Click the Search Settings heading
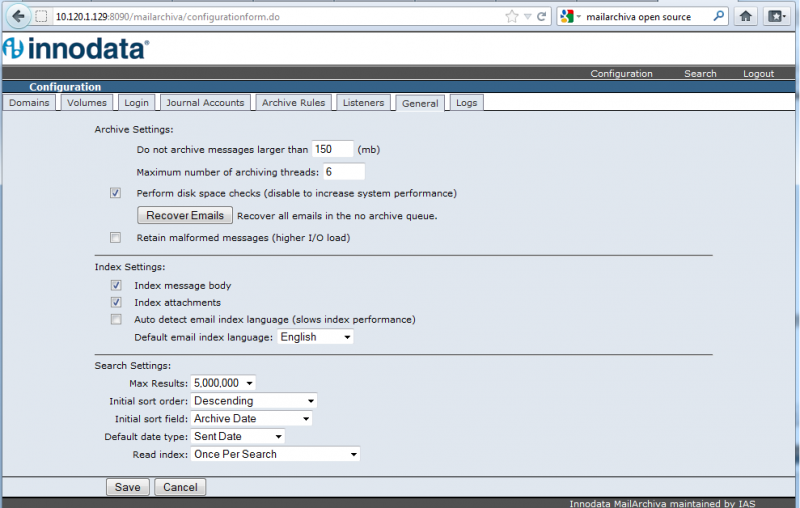Image resolution: width=800 pixels, height=508 pixels. tap(133, 366)
